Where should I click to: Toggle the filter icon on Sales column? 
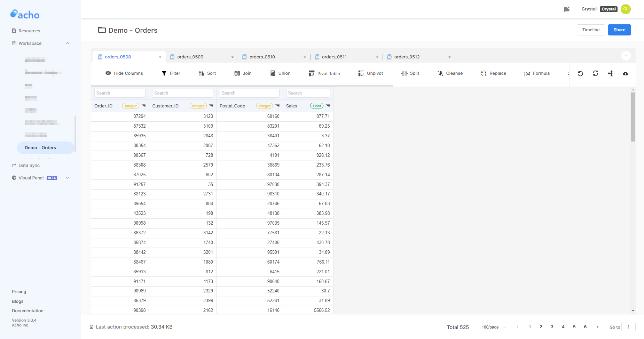click(x=327, y=106)
